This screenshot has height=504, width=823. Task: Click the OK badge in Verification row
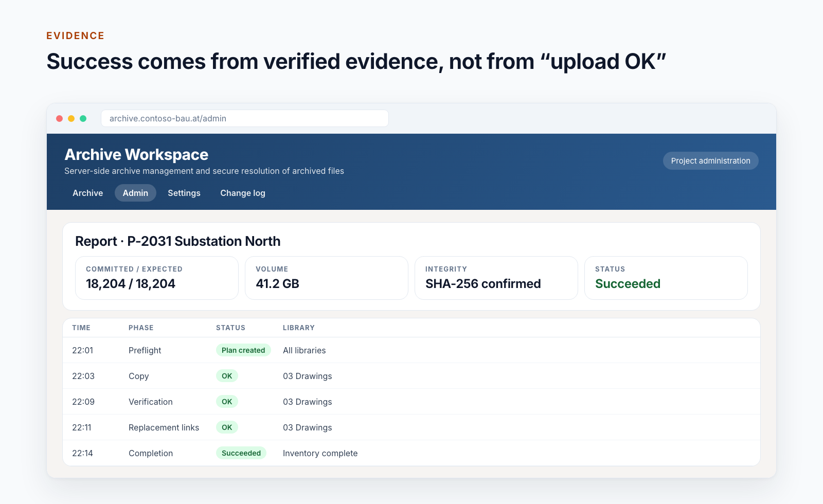[x=227, y=402]
